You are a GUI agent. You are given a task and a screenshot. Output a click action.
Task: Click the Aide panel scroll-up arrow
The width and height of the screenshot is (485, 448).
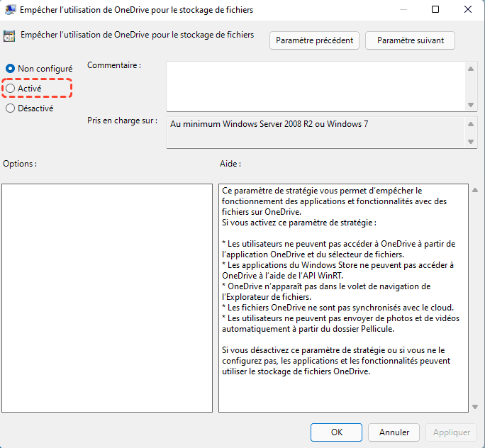[x=475, y=190]
